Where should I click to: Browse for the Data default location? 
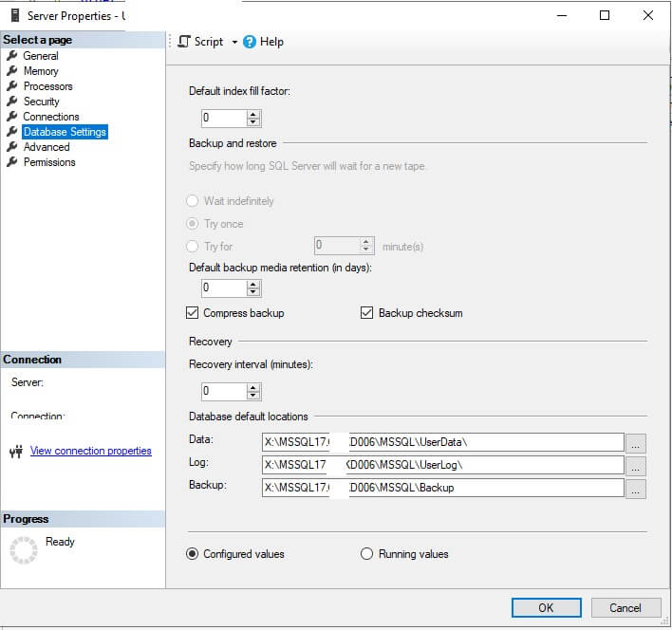coord(636,443)
